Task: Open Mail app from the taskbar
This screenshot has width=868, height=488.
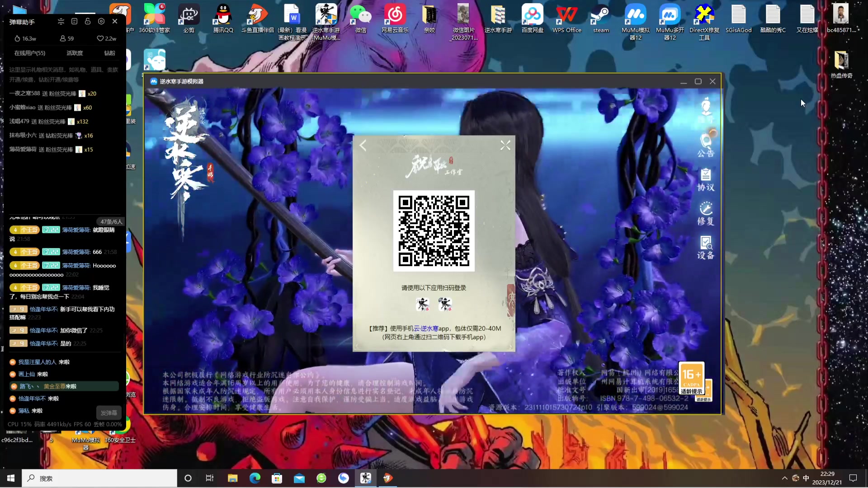Action: point(299,478)
